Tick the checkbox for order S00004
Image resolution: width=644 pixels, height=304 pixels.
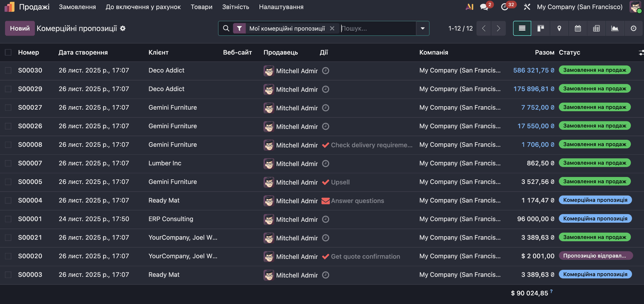pyautogui.click(x=8, y=201)
